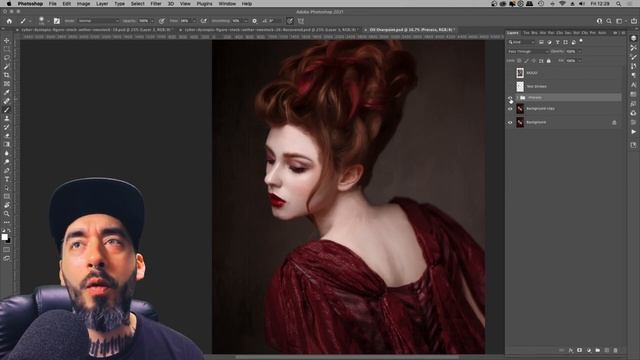
Task: Open the Layer menu
Action: pos(102,4)
